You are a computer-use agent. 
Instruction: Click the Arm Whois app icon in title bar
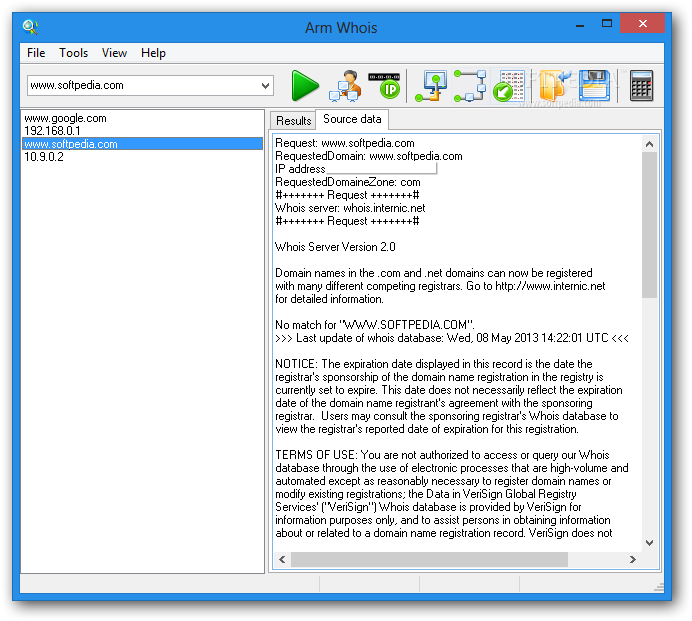(x=30, y=27)
